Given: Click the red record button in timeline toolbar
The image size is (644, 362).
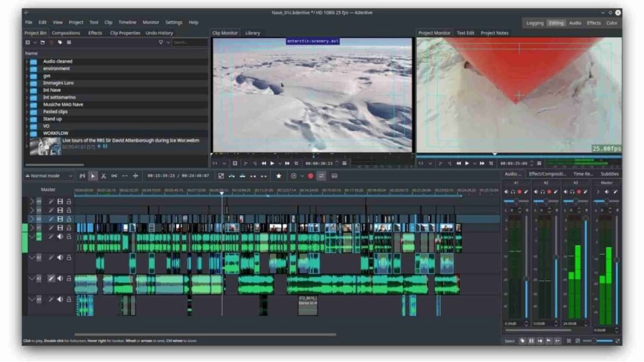Looking at the screenshot, I should (x=310, y=176).
